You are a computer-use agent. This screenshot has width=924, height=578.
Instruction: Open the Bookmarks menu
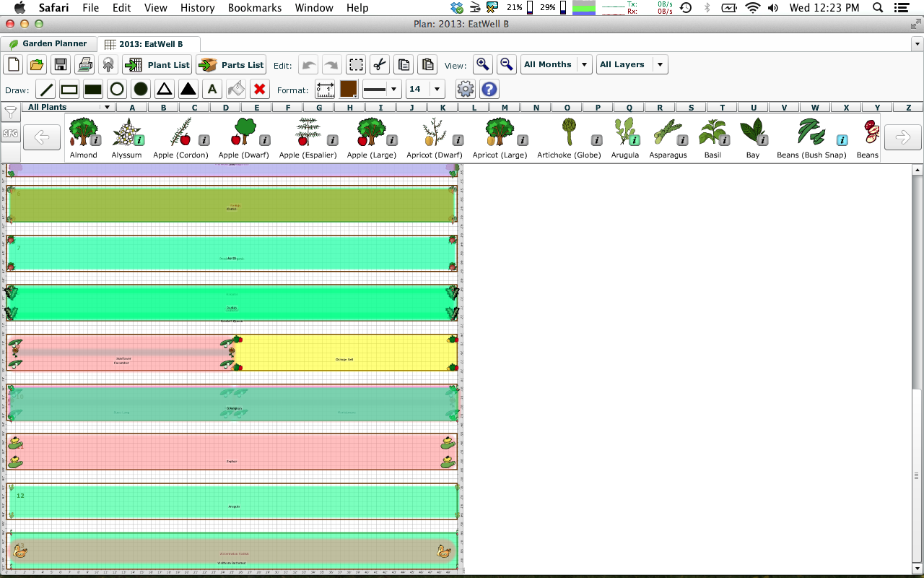255,8
